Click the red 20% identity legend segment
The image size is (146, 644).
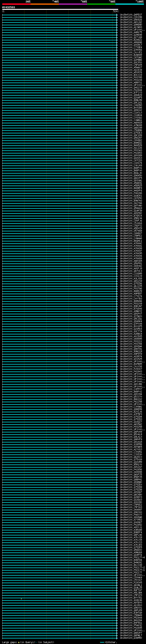16,4
